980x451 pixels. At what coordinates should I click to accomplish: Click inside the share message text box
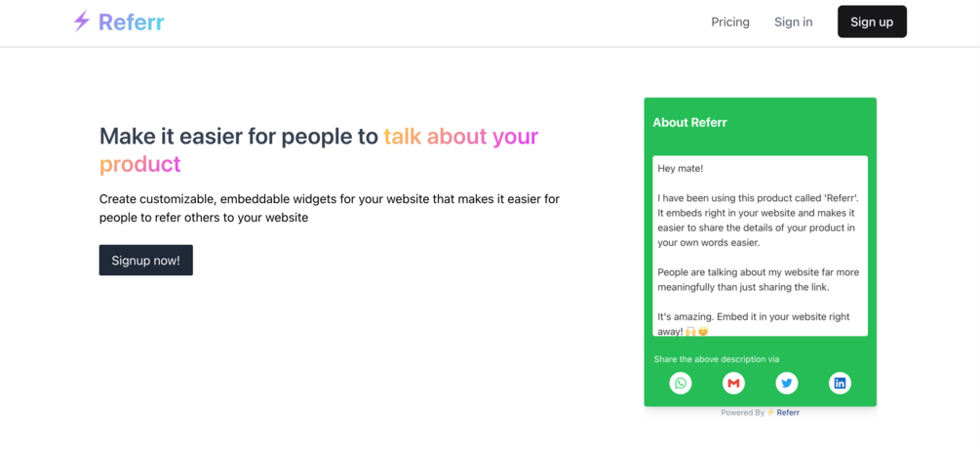point(760,246)
